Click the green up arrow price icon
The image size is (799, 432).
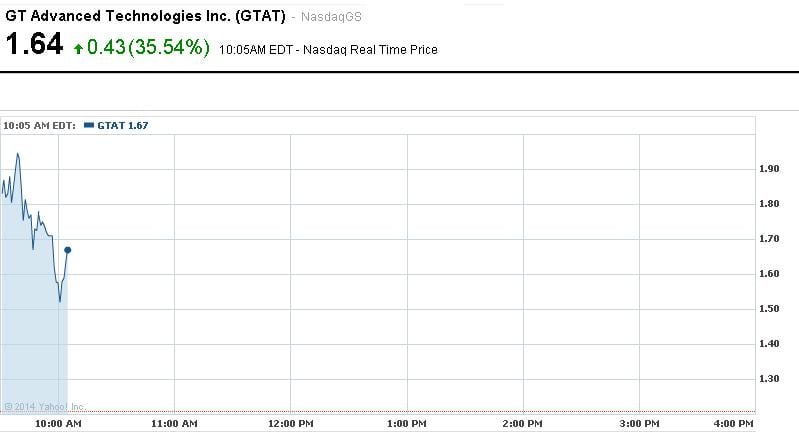tap(77, 47)
